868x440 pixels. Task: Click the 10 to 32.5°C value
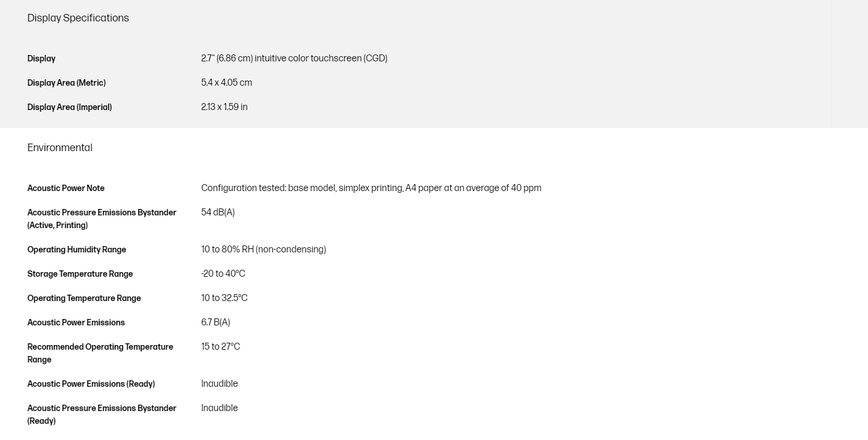[x=224, y=298]
